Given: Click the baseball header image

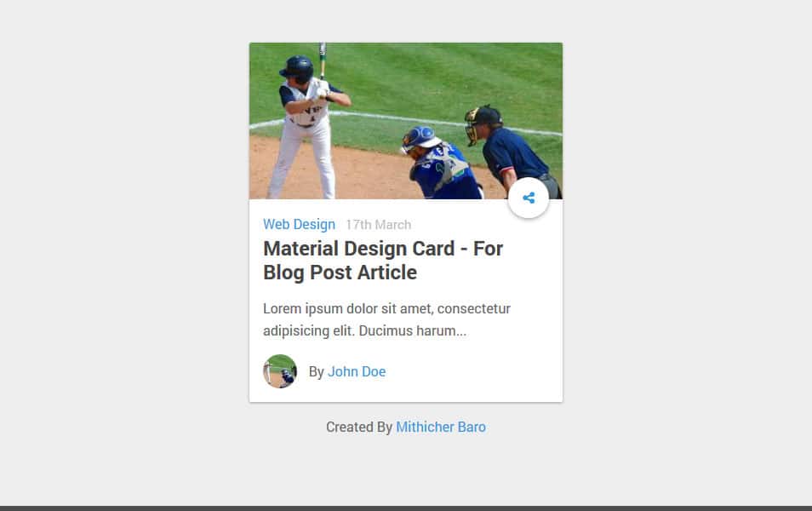Looking at the screenshot, I should pyautogui.click(x=406, y=119).
